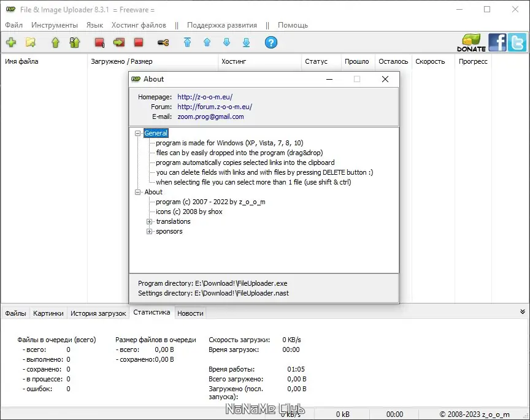
Task: Select the About tree item label
Action: (x=153, y=192)
